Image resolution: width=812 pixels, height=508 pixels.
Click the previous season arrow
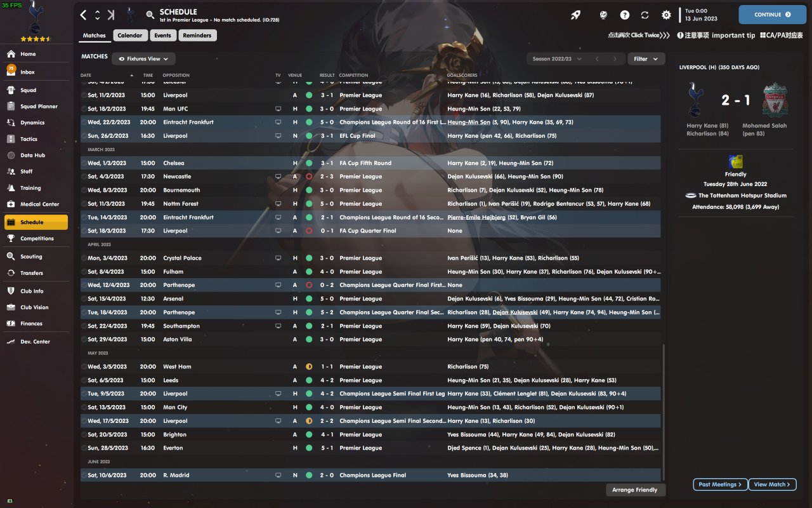596,59
